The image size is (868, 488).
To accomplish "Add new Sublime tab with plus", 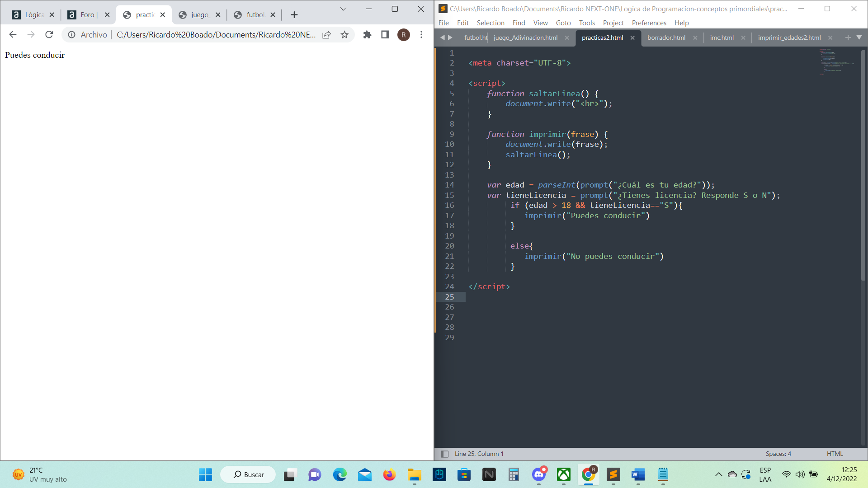I will 848,38.
